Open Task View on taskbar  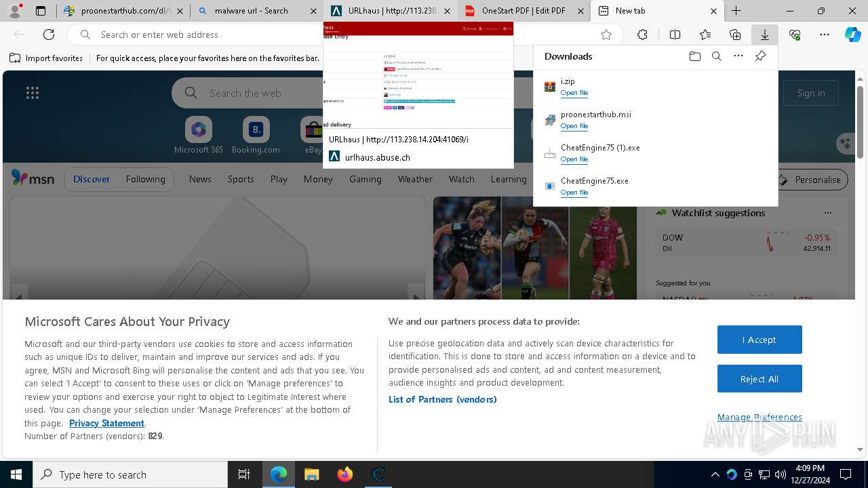pos(244,474)
